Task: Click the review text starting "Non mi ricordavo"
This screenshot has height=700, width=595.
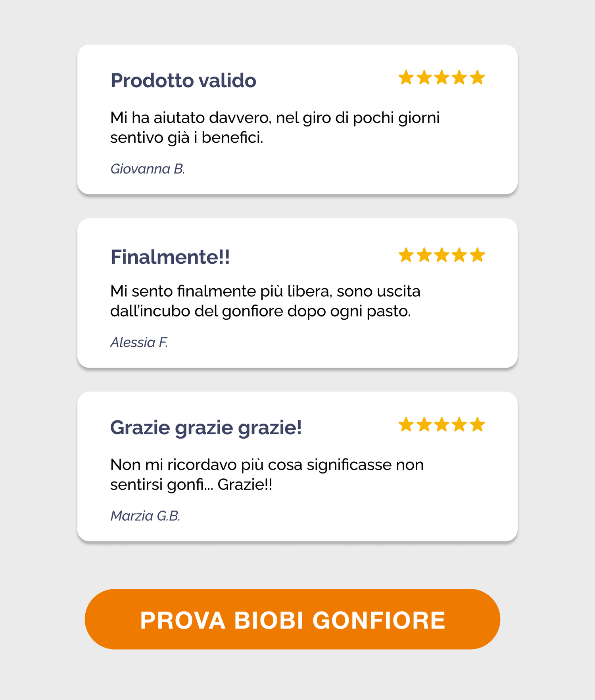Action: pos(267,474)
